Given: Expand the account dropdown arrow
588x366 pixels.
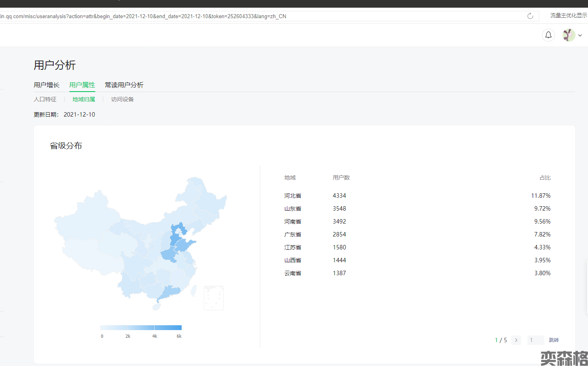Looking at the screenshot, I should pyautogui.click(x=580, y=36).
